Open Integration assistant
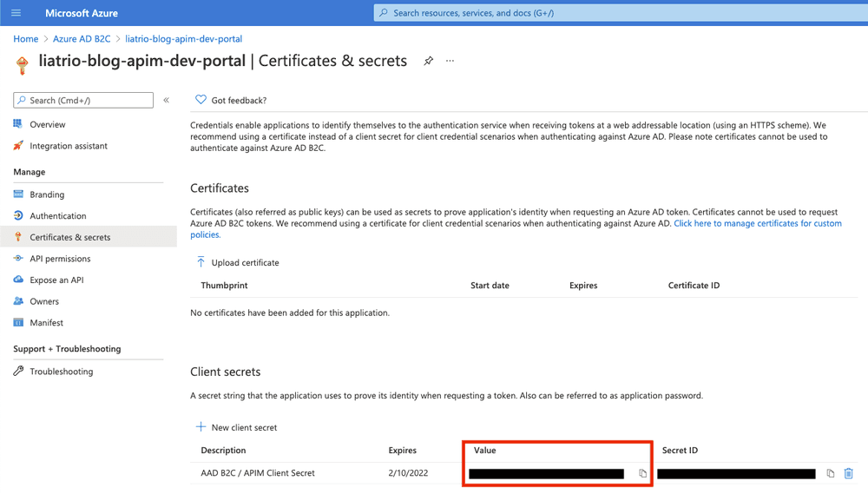868x494 pixels. (x=69, y=146)
